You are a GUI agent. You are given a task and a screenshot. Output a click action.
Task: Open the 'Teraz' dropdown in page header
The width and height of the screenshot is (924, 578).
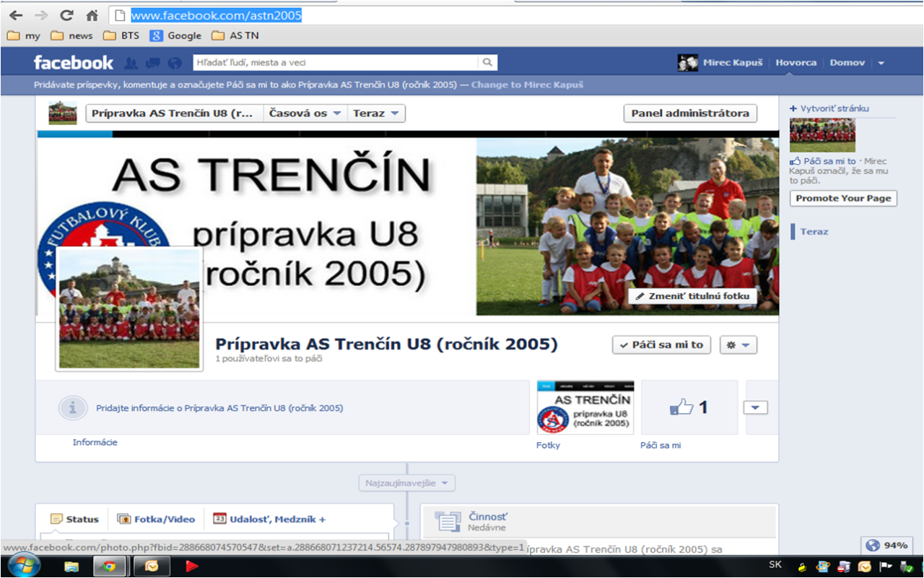click(x=376, y=113)
